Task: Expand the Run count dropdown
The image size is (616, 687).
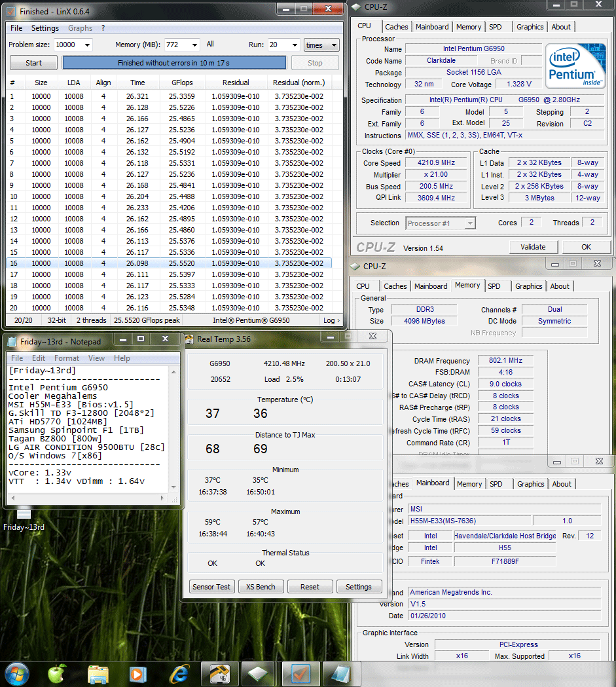Action: [293, 45]
